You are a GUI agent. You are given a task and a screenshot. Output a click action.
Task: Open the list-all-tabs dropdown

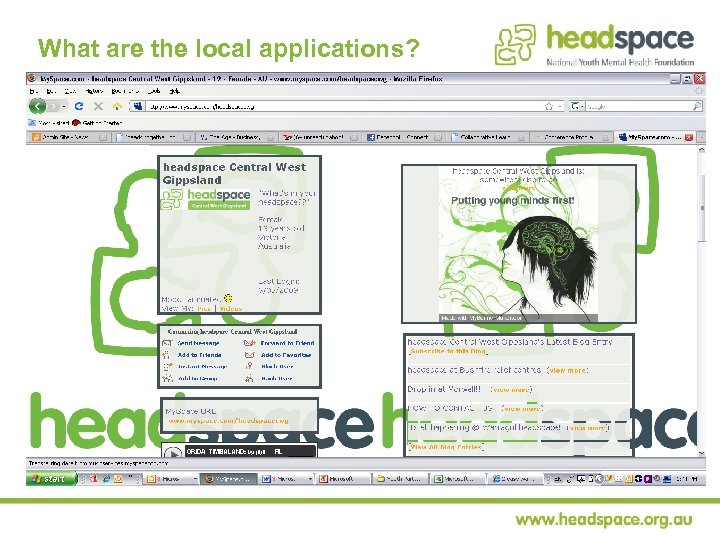pos(701,137)
